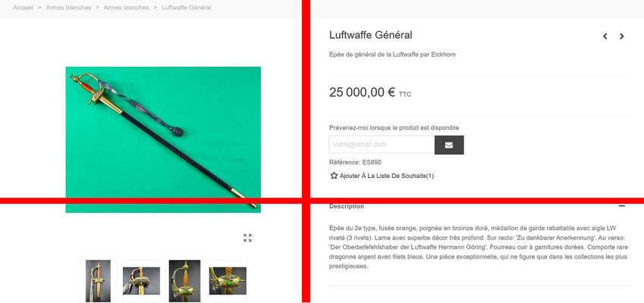Viewport: 644px width, 303px height.
Task: Collapse the Description section minus icon
Action: pos(622,206)
